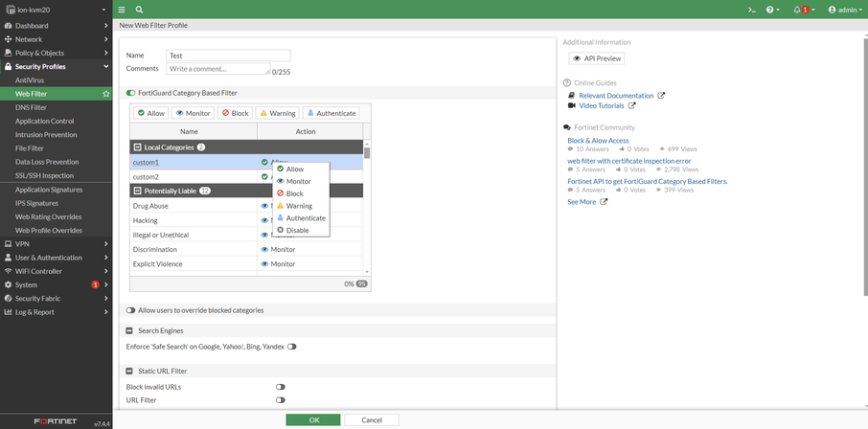Choose Block in the action context menu
Viewport: 868px width, 429px height.
tap(301, 193)
